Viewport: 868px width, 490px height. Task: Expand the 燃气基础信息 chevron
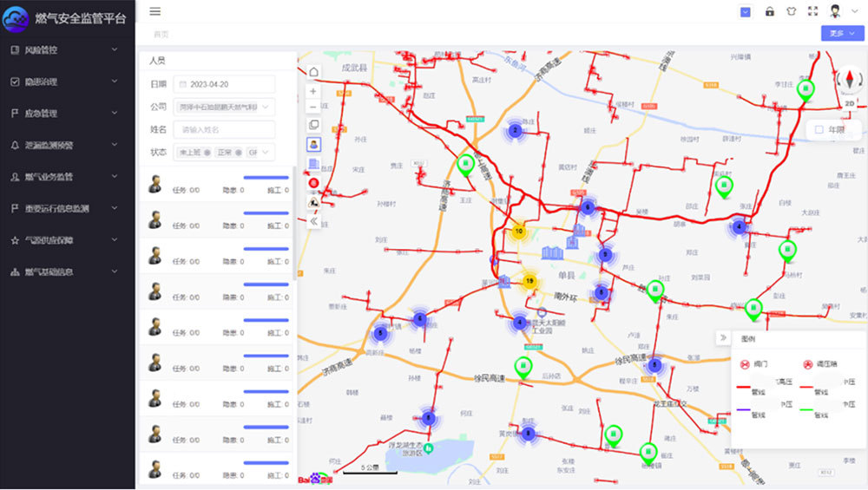pos(115,271)
